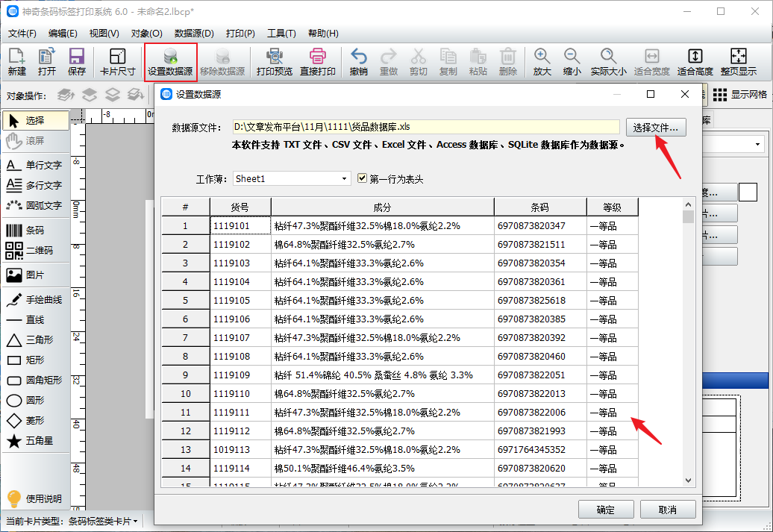The image size is (773, 532).
Task: Click the 成分 column header
Action: coord(383,207)
